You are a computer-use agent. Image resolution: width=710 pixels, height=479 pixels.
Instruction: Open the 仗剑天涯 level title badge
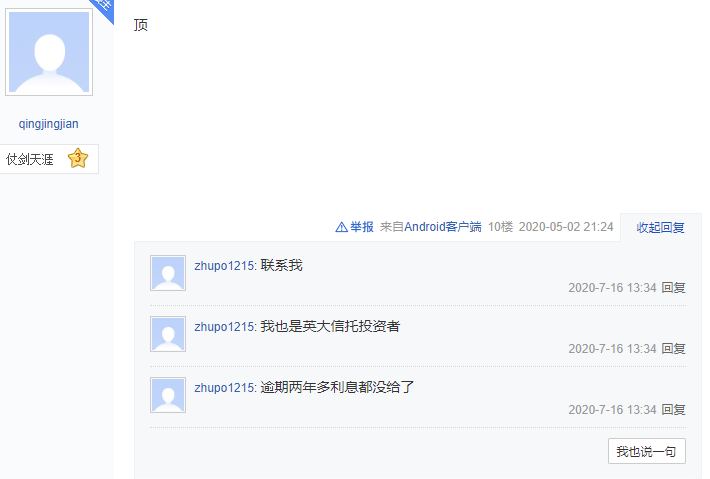pos(30,159)
